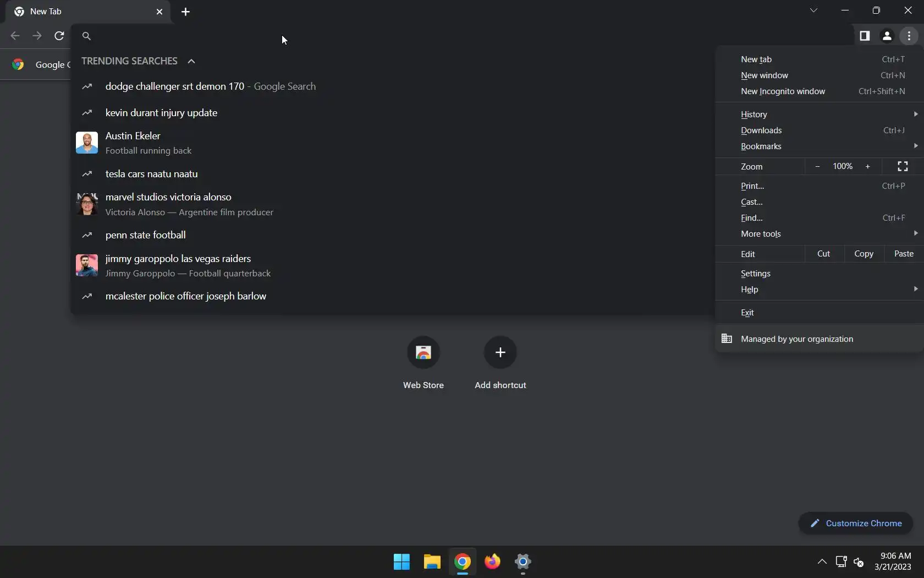This screenshot has height=578, width=924.
Task: Increase zoom with the plus button
Action: tap(868, 166)
